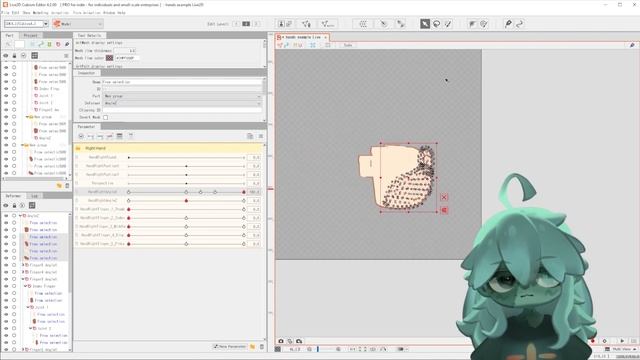Image resolution: width=640 pixels, height=360 pixels.
Task: Toggle visibility of first Free selection deformer row
Action: pos(6,223)
